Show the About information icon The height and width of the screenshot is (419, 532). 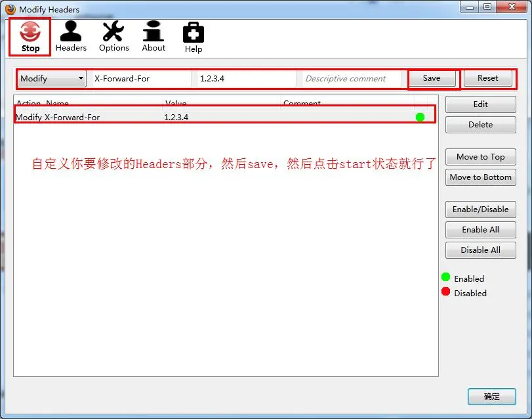pos(153,36)
